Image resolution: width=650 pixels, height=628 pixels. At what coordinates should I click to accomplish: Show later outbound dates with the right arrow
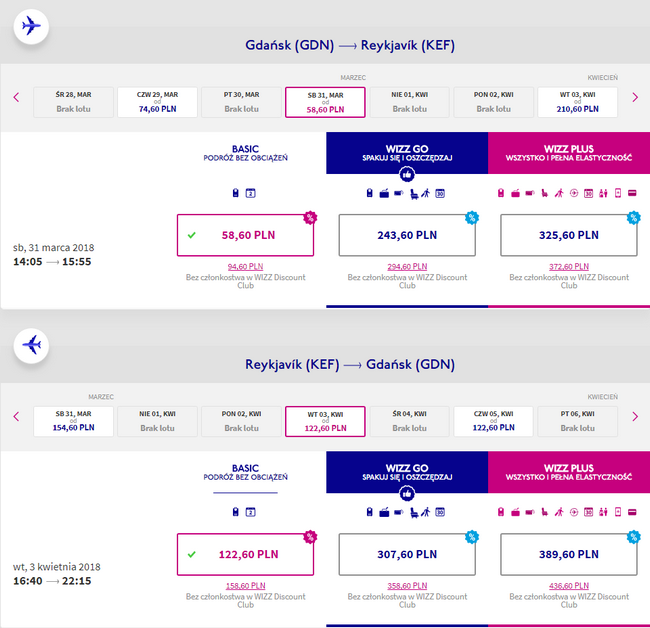(635, 97)
